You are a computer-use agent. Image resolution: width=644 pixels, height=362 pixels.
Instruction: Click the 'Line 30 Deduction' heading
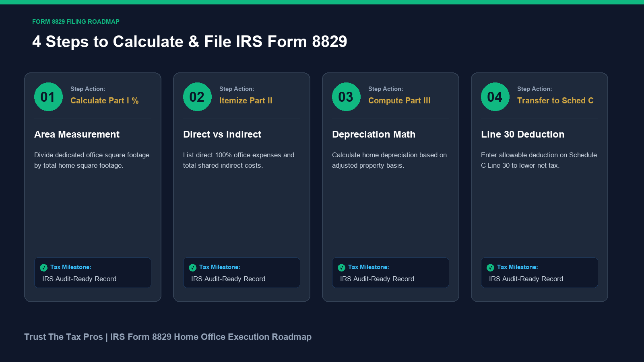522,134
